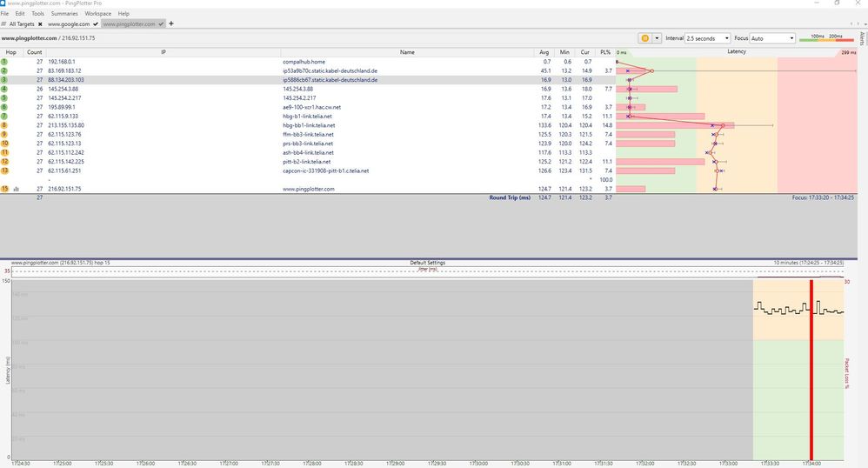
Task: Click the Round Trip (ms) summary label
Action: pos(510,197)
